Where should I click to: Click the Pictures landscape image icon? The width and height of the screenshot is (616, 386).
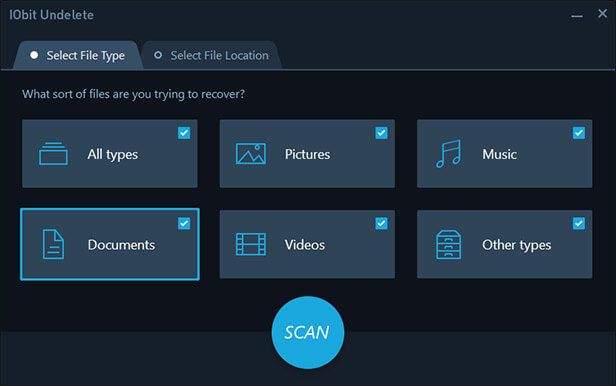point(251,154)
